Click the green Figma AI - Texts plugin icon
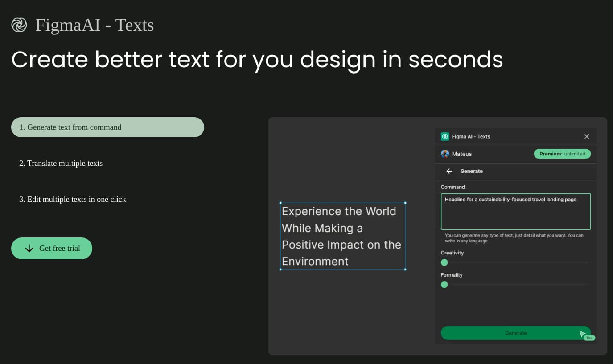 [x=444, y=136]
